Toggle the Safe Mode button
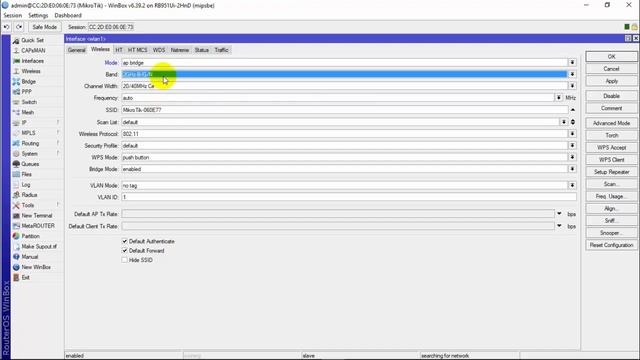The height and width of the screenshot is (360, 640). click(44, 27)
